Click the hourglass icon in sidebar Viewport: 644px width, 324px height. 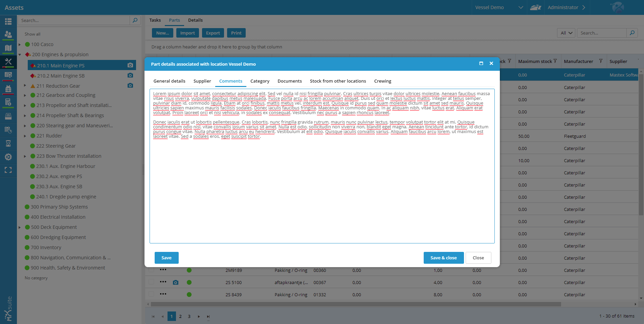(8, 143)
